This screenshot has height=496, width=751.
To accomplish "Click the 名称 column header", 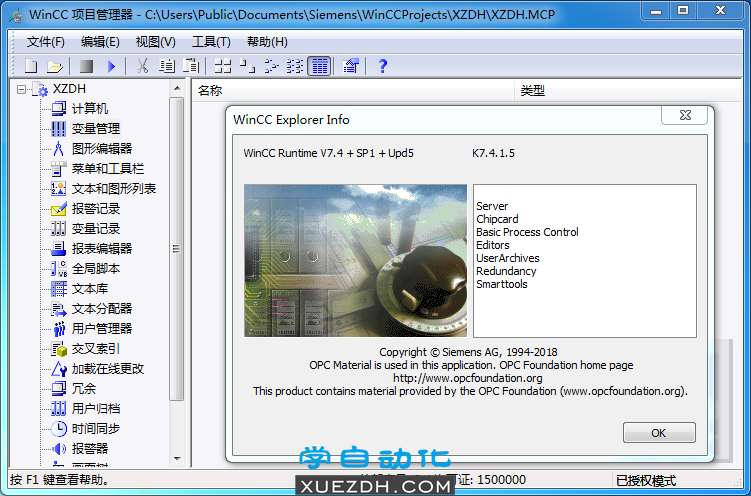I will click(x=210, y=90).
